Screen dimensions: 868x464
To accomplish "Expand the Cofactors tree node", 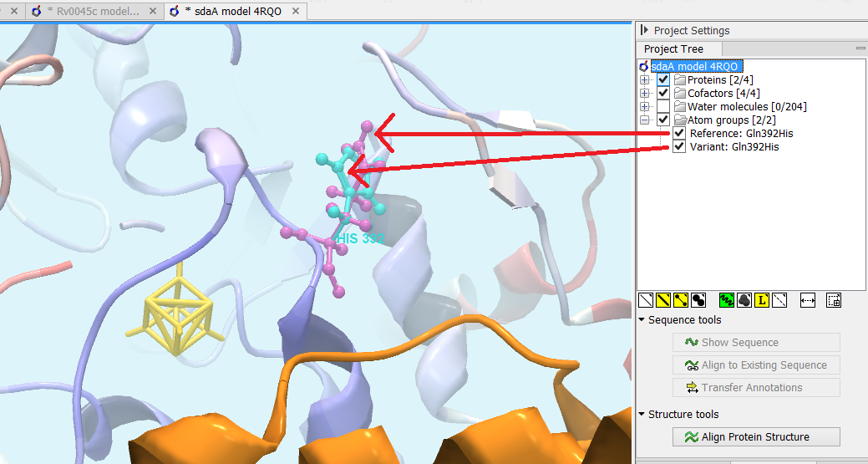I will (x=645, y=94).
